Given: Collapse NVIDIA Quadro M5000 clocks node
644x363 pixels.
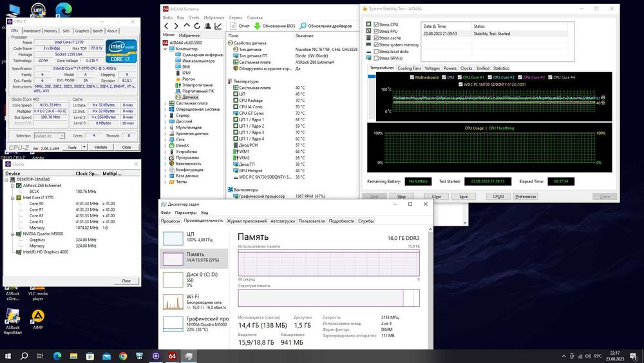Looking at the screenshot, I should 13,234.
